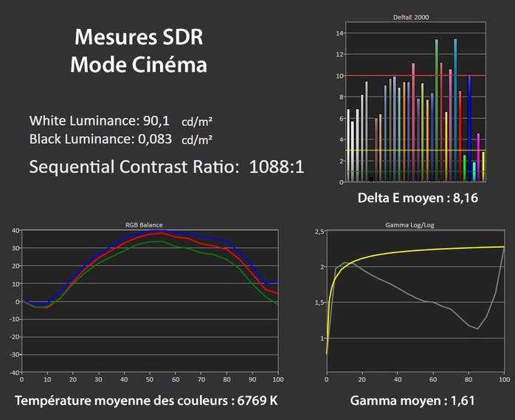Click the yellow threshold line at DeltaE 3
The height and width of the screenshot is (420, 515).
tap(415, 150)
